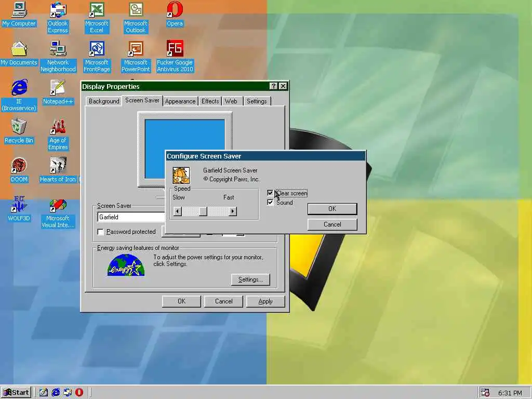Image resolution: width=532 pixels, height=399 pixels.
Task: Switch to the Screen Saver tab
Action: click(142, 100)
